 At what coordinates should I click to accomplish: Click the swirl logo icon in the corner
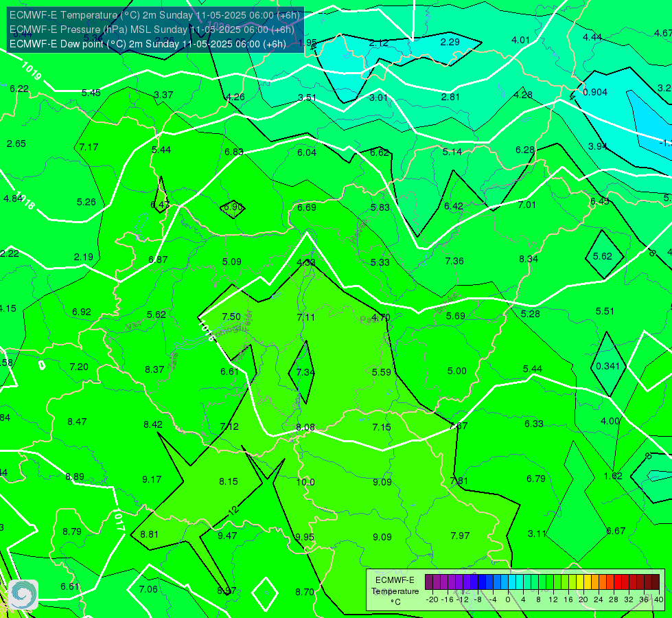[23, 595]
